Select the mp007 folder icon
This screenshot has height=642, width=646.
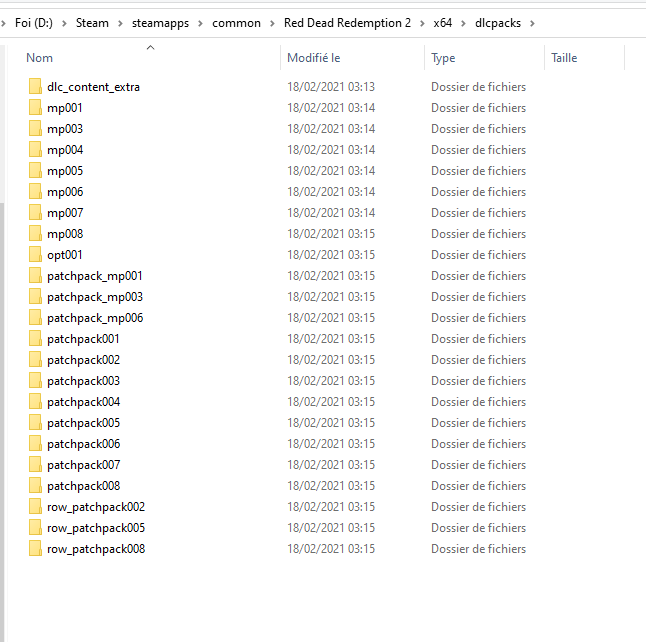pyautogui.click(x=35, y=213)
